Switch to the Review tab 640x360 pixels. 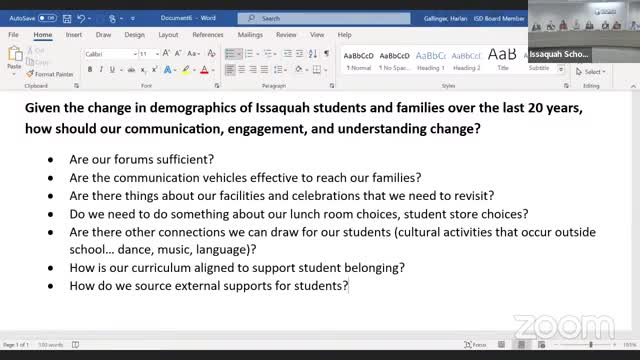coord(286,35)
